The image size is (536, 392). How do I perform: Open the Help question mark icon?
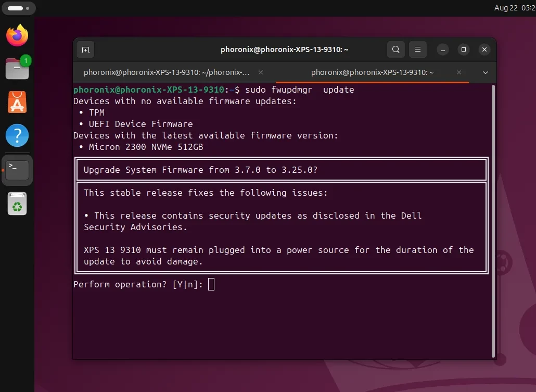tap(17, 136)
